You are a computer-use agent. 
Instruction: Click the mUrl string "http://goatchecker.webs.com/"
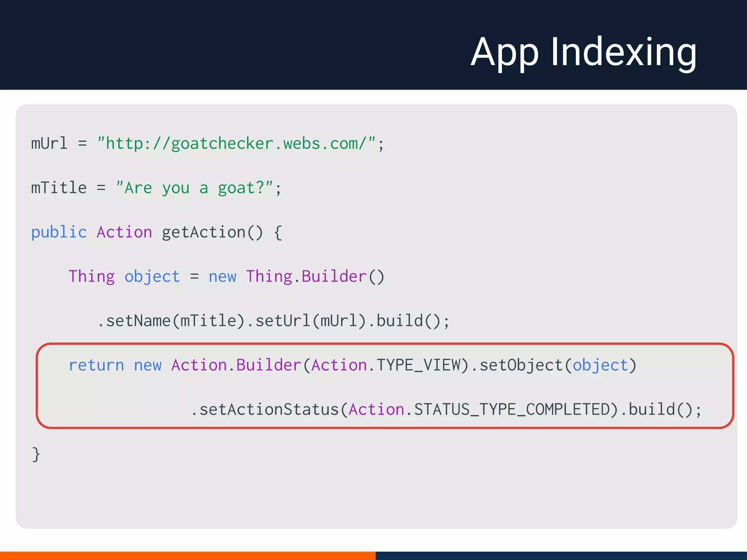pos(236,143)
